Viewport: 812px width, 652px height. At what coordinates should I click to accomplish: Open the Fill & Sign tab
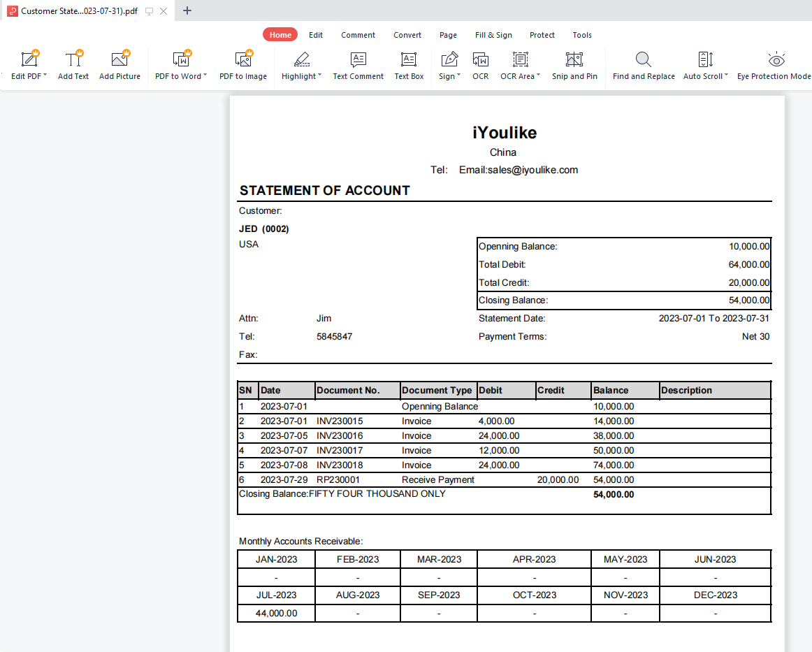pyautogui.click(x=493, y=35)
